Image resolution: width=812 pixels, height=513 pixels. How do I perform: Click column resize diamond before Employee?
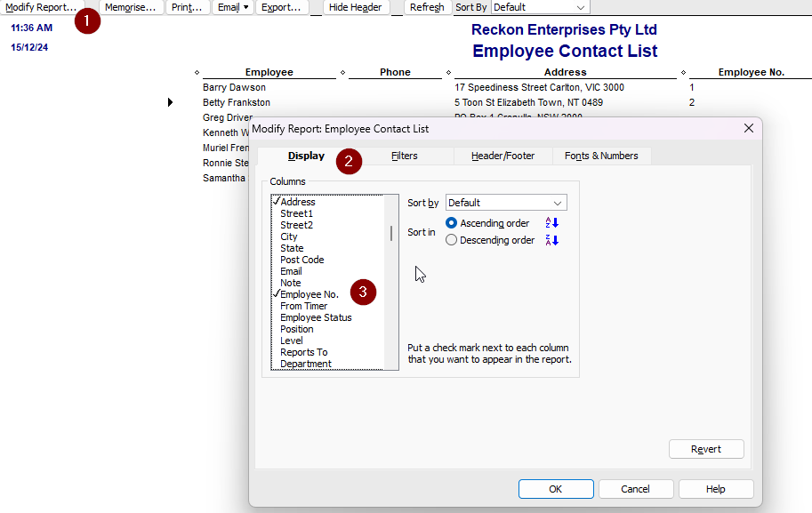point(197,73)
